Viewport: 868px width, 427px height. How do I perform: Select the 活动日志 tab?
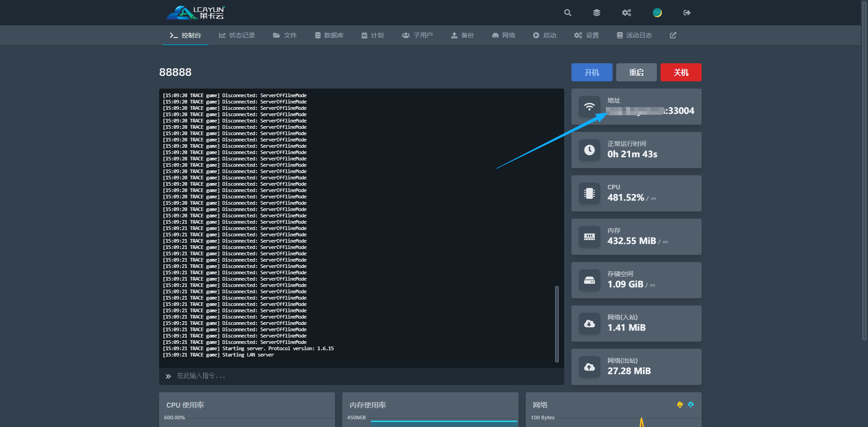(634, 35)
